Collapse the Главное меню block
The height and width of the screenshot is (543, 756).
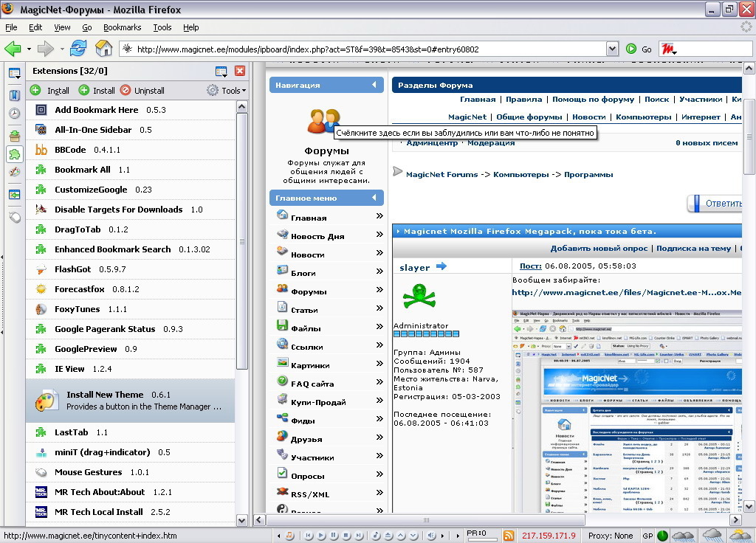pos(374,198)
